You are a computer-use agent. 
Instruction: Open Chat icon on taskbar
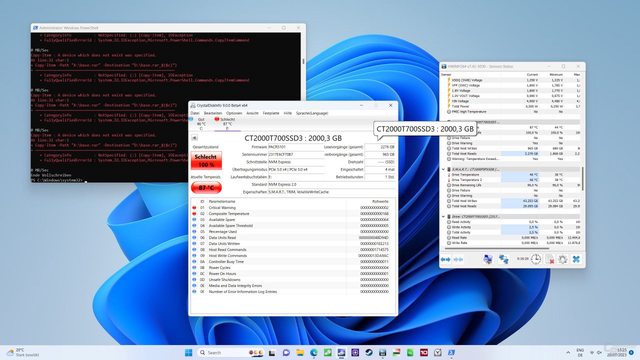[x=286, y=352]
